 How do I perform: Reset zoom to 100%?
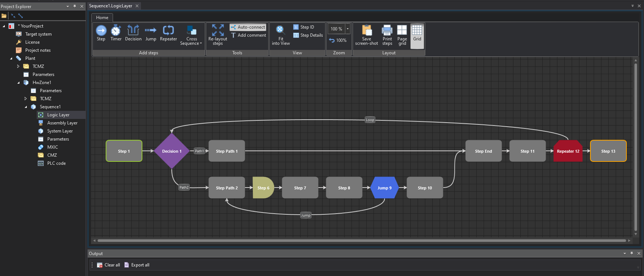338,40
